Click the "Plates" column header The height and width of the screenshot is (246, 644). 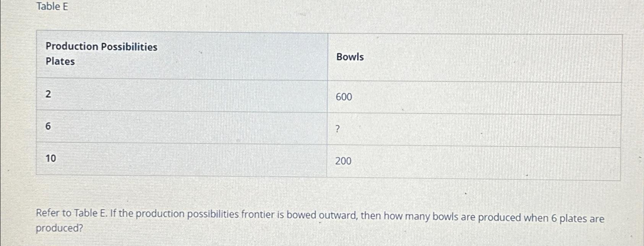(x=60, y=61)
